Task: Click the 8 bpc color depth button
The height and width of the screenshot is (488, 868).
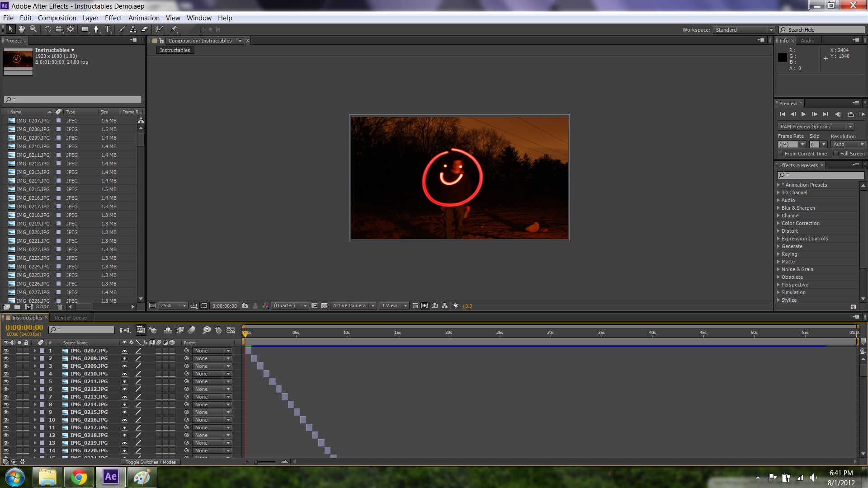Action: pos(42,307)
